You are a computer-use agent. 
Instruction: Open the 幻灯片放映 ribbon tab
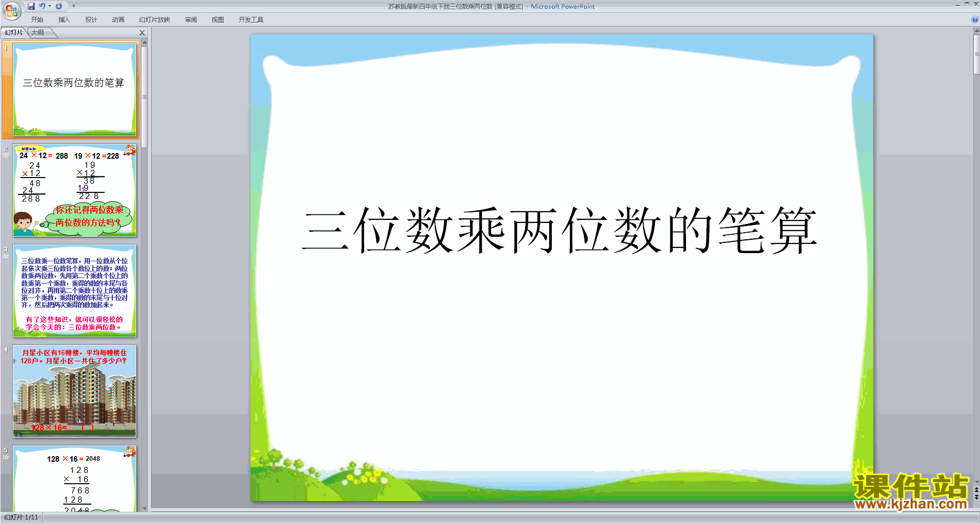click(155, 20)
